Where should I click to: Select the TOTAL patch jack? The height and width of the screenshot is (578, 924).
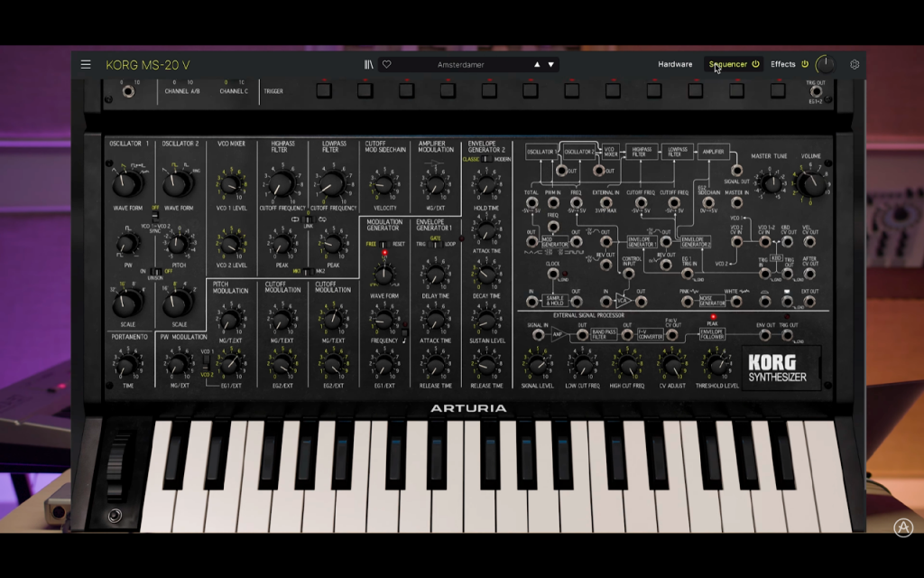click(x=531, y=202)
